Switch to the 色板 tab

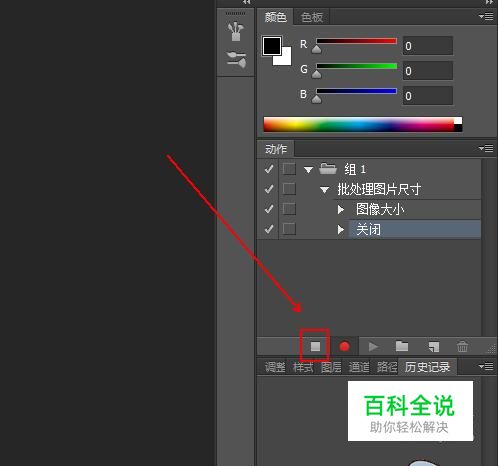312,17
